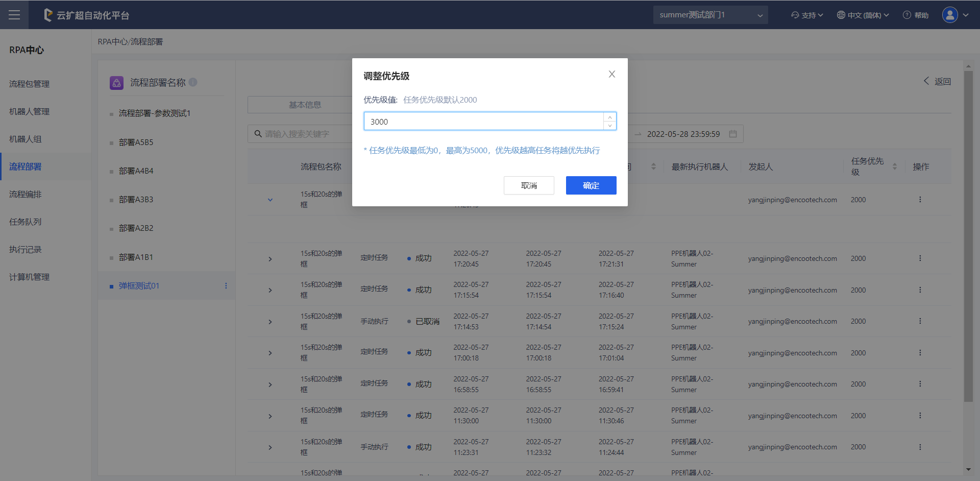Go to 任务队列 in sidebar
The image size is (980, 481).
pyautogui.click(x=26, y=222)
